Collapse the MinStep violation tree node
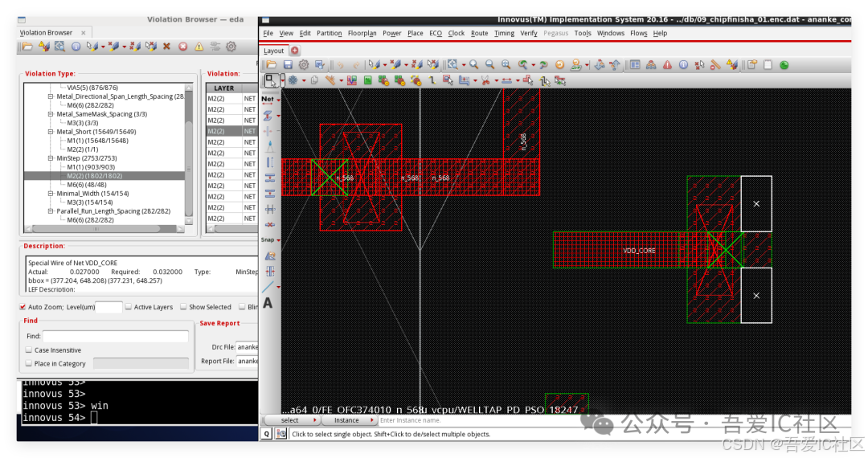Image resolution: width=868 pixels, height=458 pixels. click(x=51, y=158)
